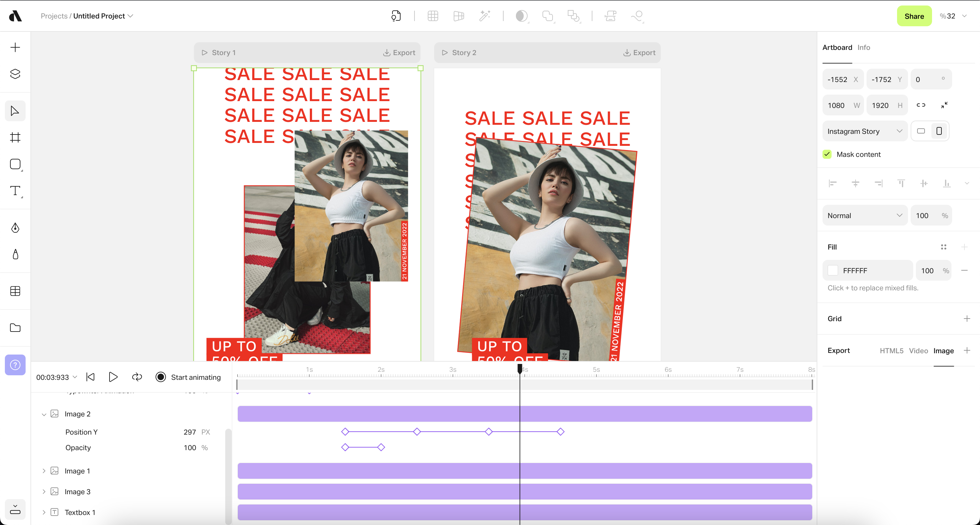Screen dimensions: 980x525
Task: Click the FFFFFF fill color swatch
Action: point(833,271)
